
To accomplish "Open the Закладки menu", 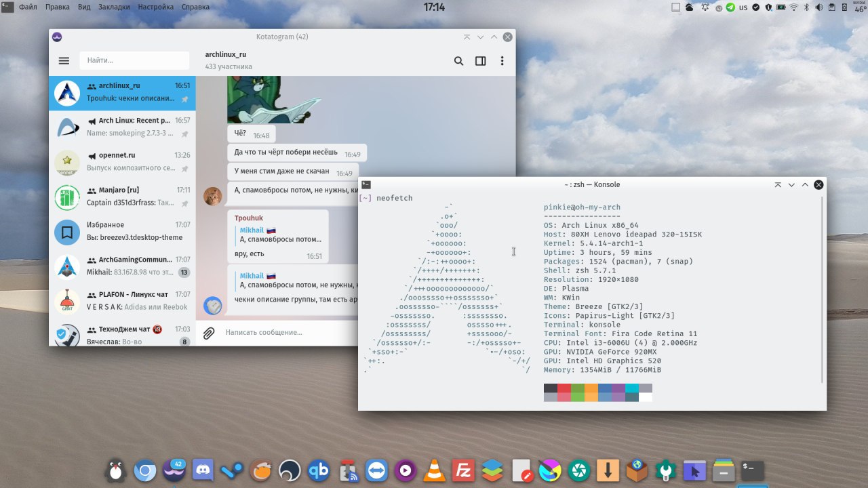I will tap(115, 7).
